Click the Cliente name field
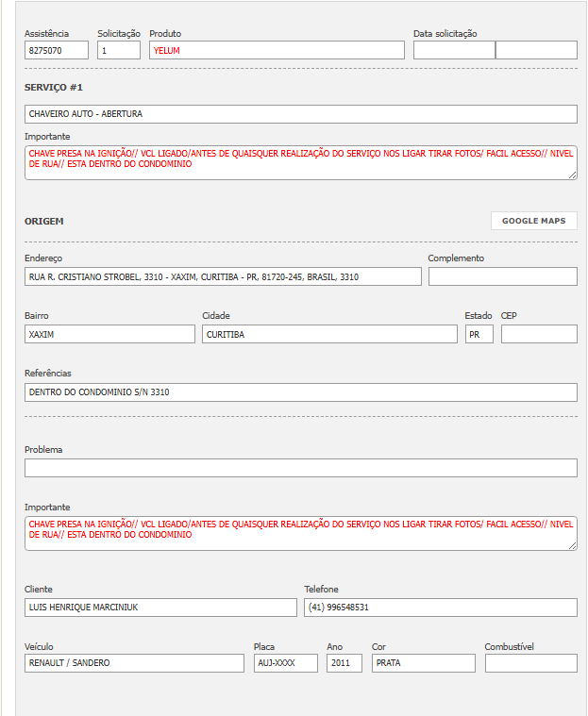 tap(160, 608)
